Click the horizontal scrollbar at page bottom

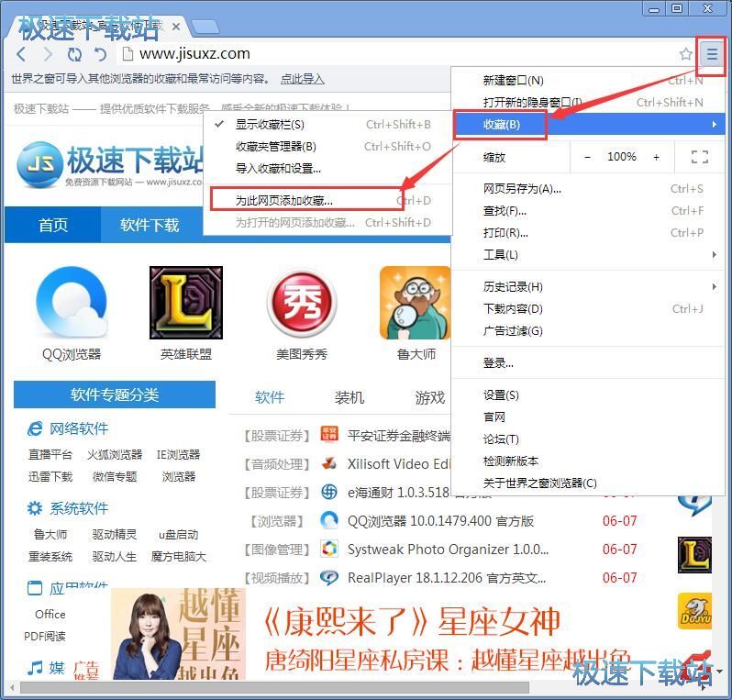coord(274,687)
